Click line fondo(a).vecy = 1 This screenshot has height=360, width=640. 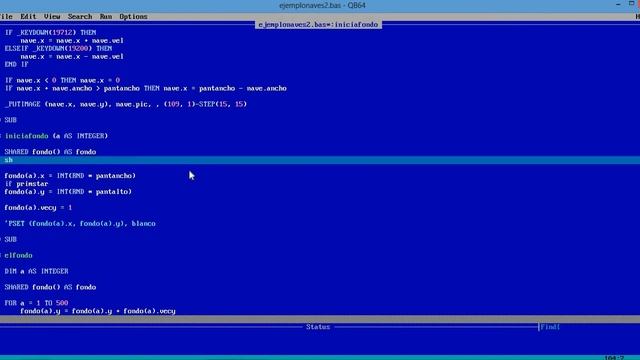tap(38, 207)
